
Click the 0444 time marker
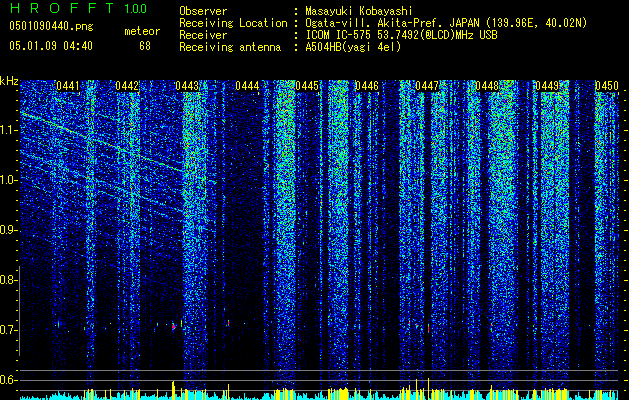click(247, 86)
